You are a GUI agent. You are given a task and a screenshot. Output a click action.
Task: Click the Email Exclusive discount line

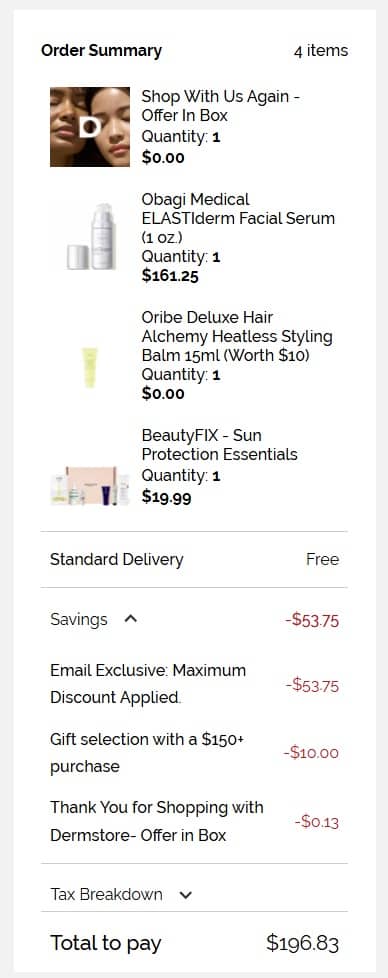point(194,684)
